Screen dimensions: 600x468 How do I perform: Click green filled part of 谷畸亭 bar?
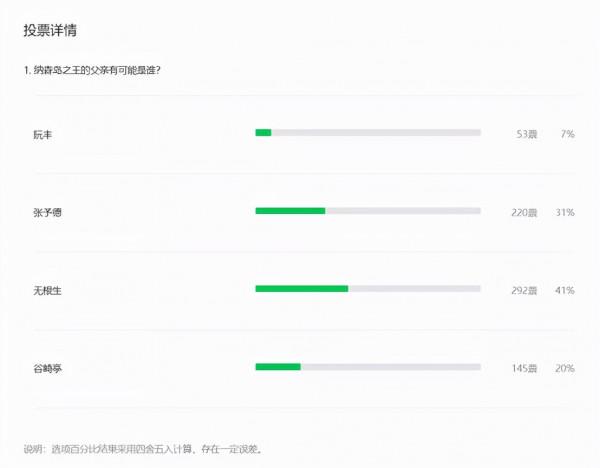pos(278,367)
